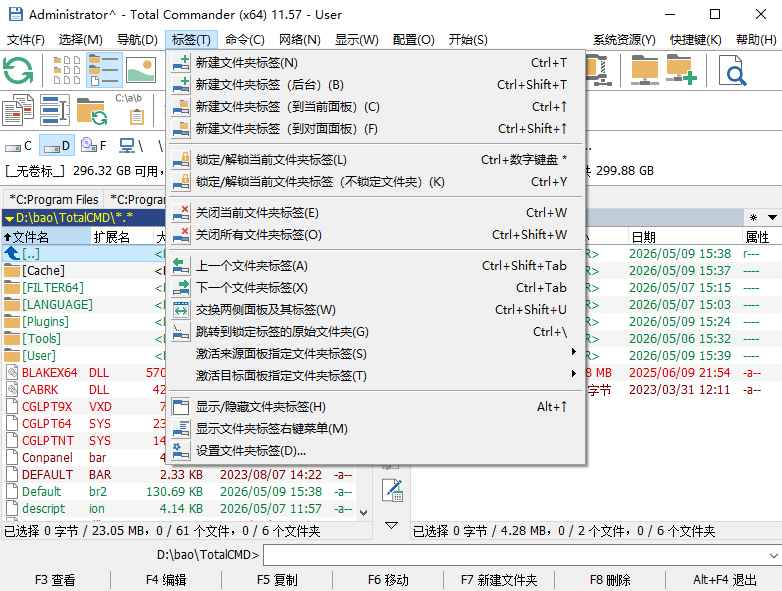Switch to drive D button
The width and height of the screenshot is (782, 591).
pyautogui.click(x=57, y=146)
